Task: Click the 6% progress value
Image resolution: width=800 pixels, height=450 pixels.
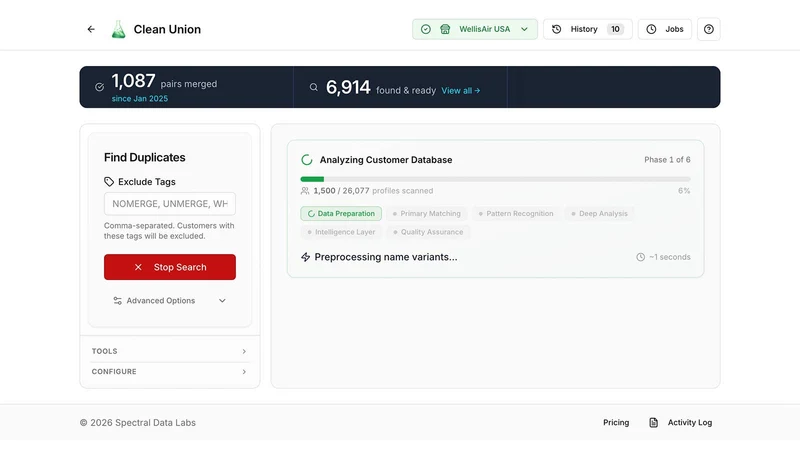Action: coord(684,191)
